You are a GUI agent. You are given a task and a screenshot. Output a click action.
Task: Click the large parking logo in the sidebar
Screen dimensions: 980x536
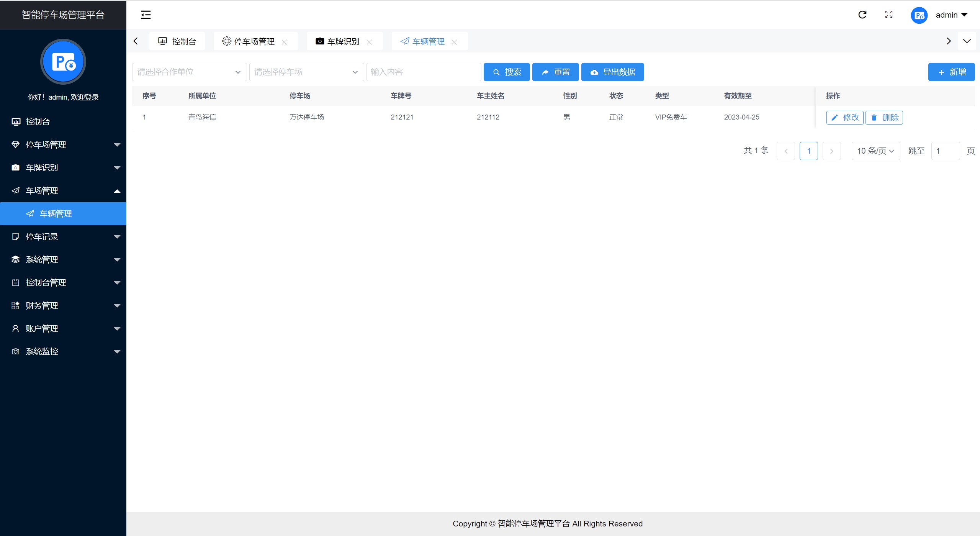(x=63, y=62)
